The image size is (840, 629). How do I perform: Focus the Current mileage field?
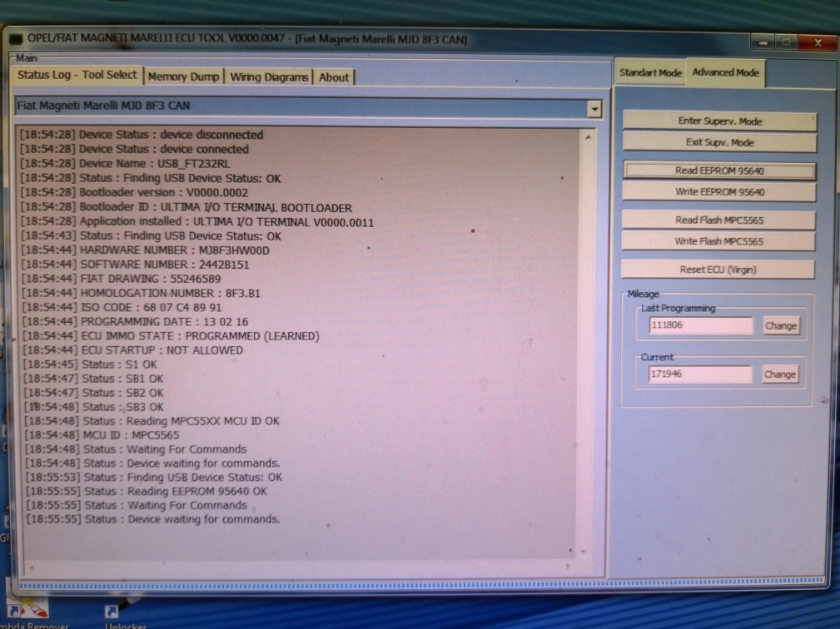click(699, 374)
